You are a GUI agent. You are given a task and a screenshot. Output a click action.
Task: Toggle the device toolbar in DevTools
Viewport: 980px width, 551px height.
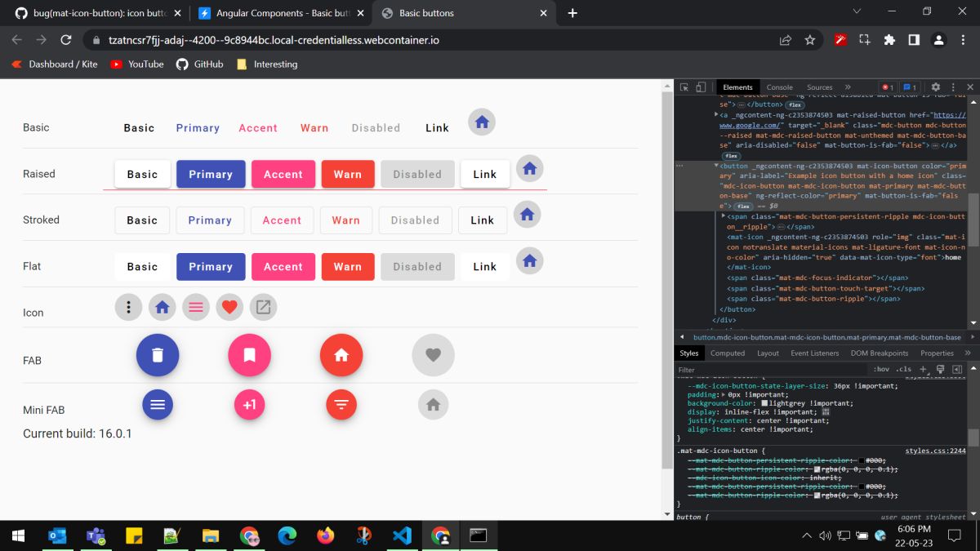click(701, 87)
